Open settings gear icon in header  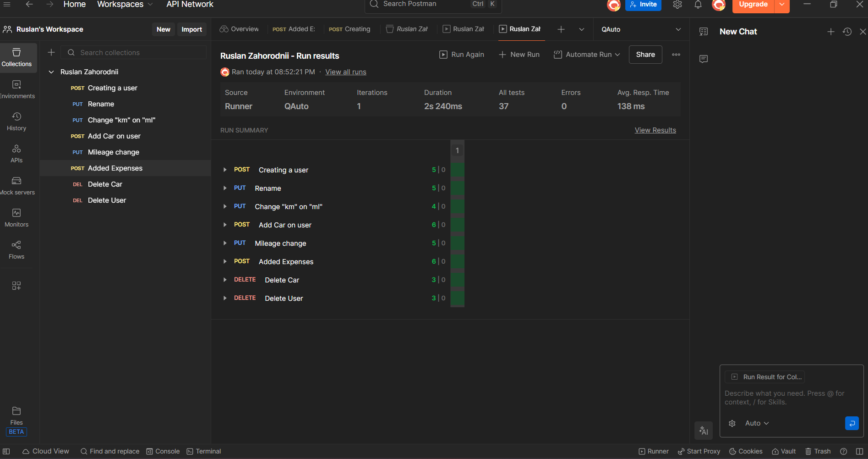(677, 5)
